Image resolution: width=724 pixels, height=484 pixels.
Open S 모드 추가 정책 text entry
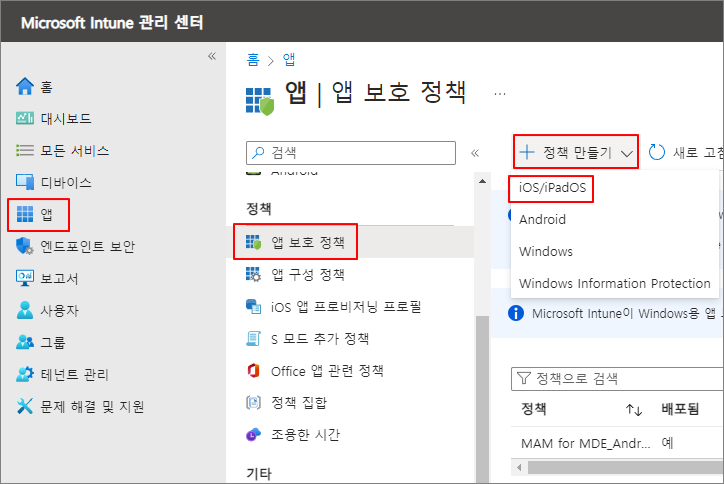pos(320,339)
